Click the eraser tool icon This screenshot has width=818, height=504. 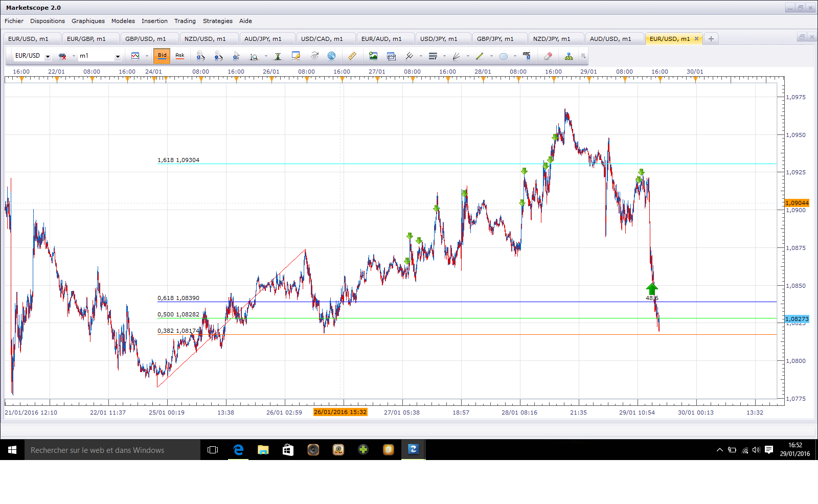pos(548,56)
